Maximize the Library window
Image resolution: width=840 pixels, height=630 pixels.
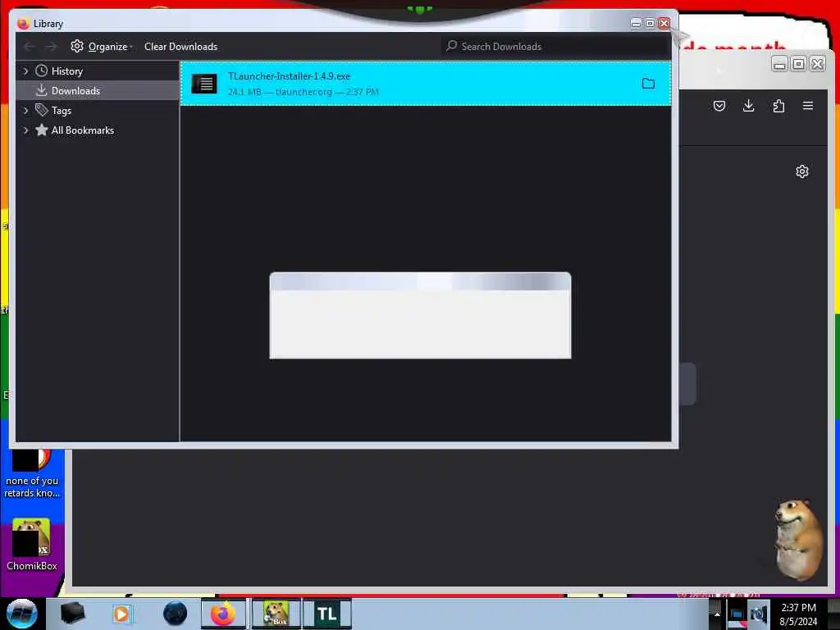650,23
